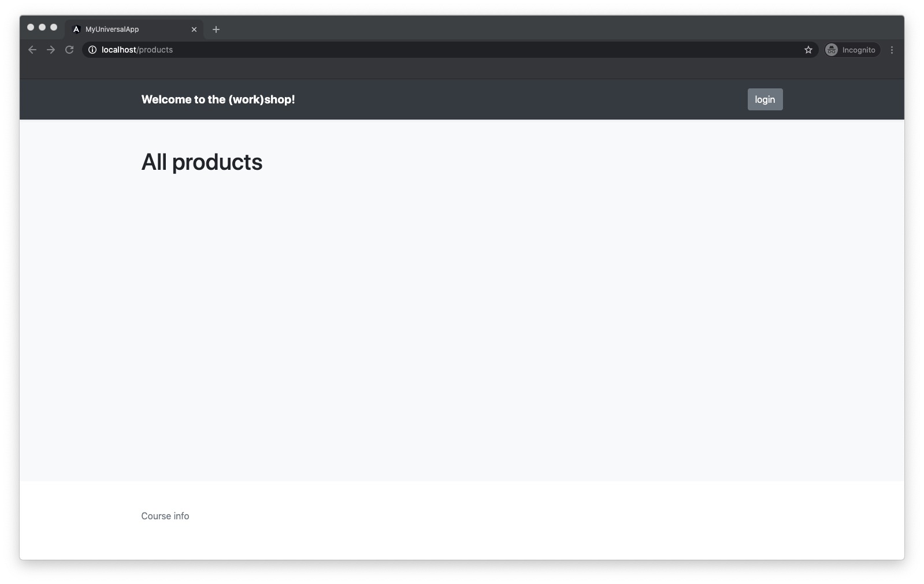Maximize the window using the third dot
924x584 pixels.
(x=54, y=27)
